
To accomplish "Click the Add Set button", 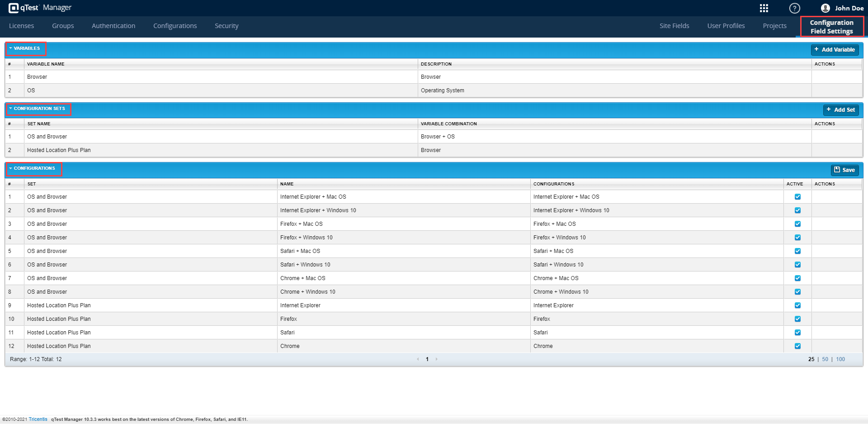I will [x=841, y=110].
